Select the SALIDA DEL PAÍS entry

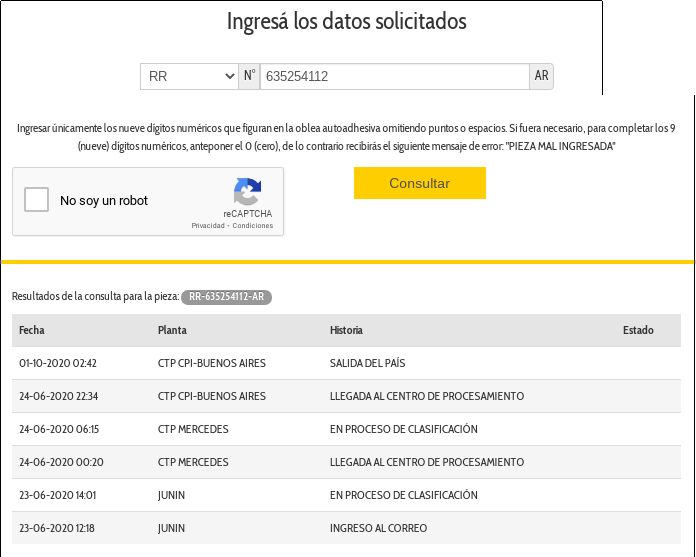[x=368, y=363]
